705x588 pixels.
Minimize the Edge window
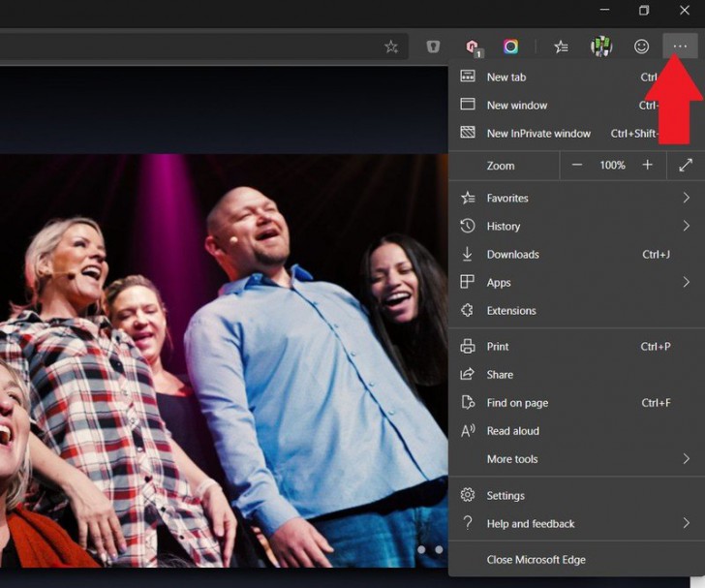604,10
